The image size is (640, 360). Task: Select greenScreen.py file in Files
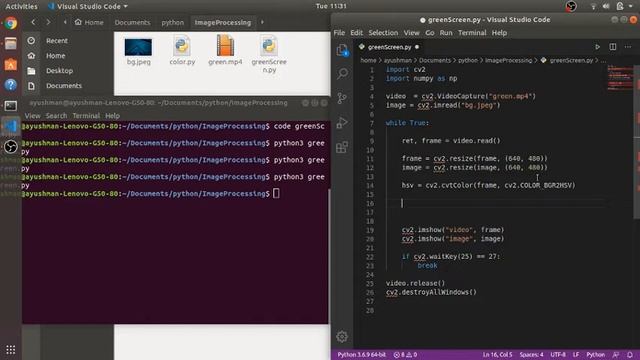point(269,54)
